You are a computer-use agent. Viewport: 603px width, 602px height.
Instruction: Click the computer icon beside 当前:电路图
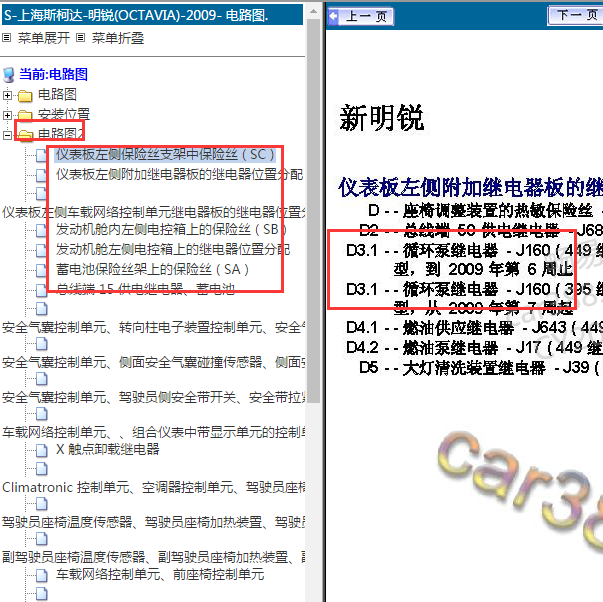click(x=8, y=75)
